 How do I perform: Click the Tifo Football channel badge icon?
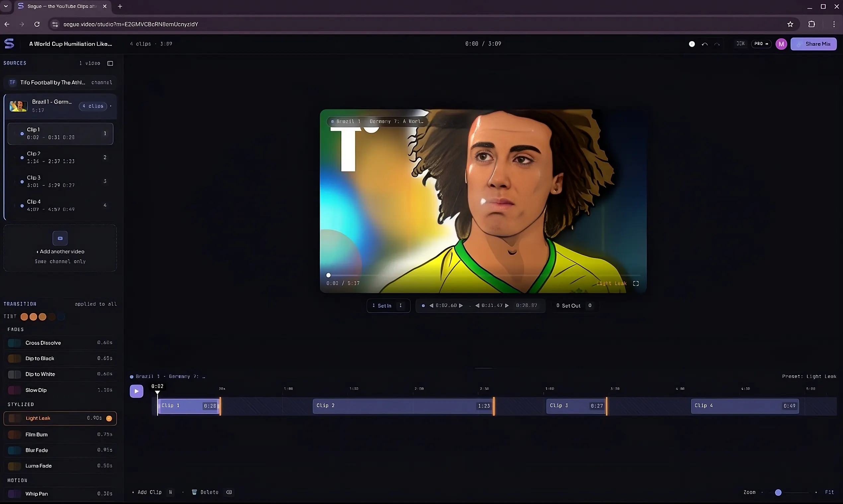13,83
